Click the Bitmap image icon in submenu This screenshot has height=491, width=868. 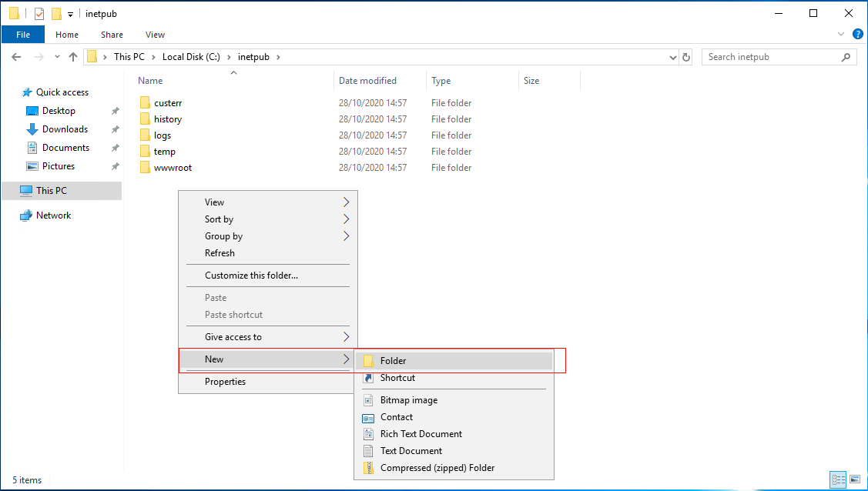[x=368, y=400]
